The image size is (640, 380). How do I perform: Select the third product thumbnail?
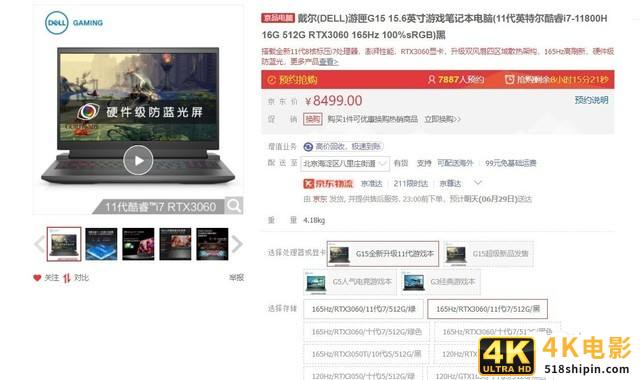click(x=138, y=244)
